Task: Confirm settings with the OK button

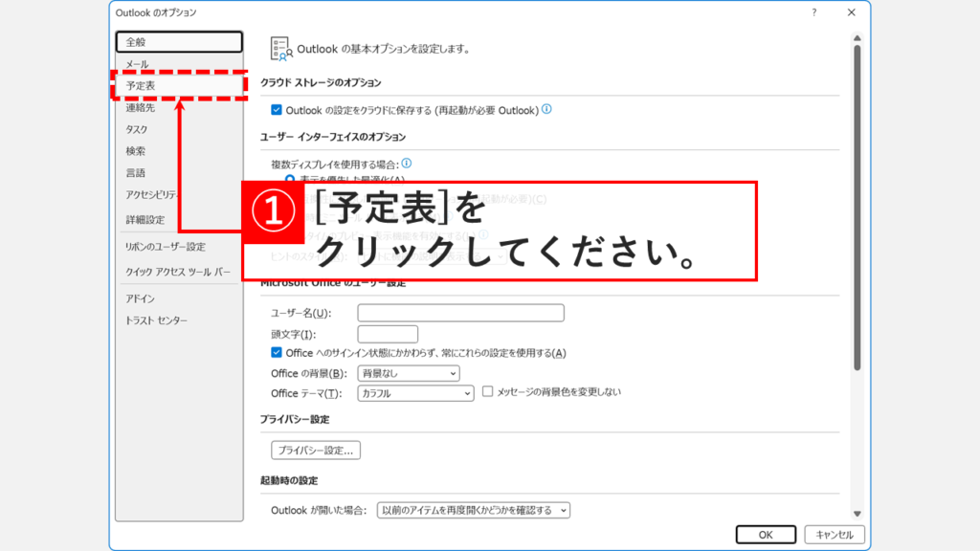Action: [765, 534]
